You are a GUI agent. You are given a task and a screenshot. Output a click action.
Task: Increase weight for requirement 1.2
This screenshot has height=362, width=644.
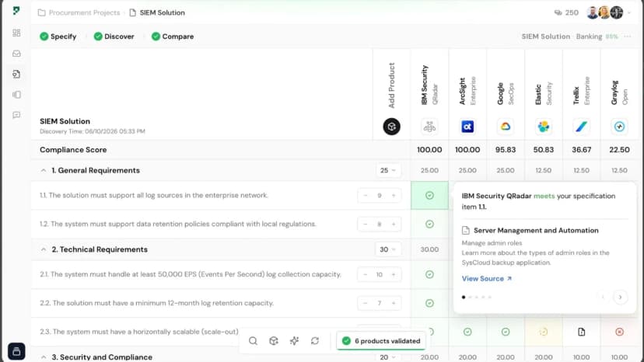394,224
